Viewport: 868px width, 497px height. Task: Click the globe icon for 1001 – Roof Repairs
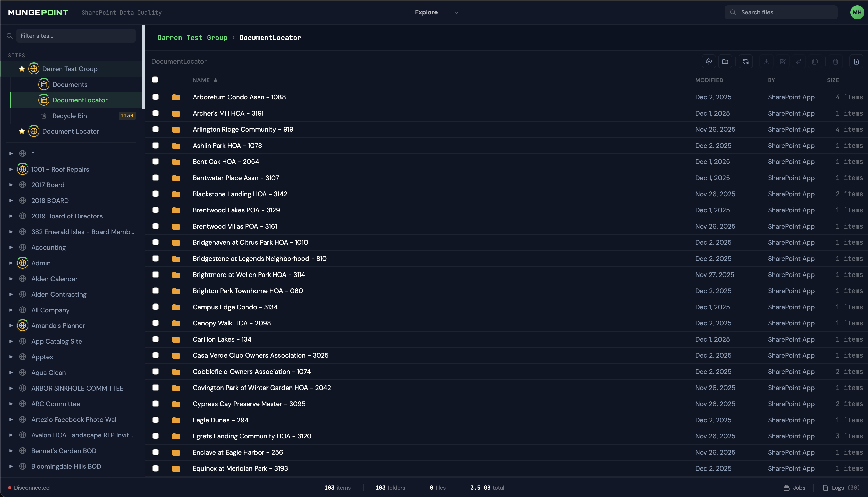22,169
